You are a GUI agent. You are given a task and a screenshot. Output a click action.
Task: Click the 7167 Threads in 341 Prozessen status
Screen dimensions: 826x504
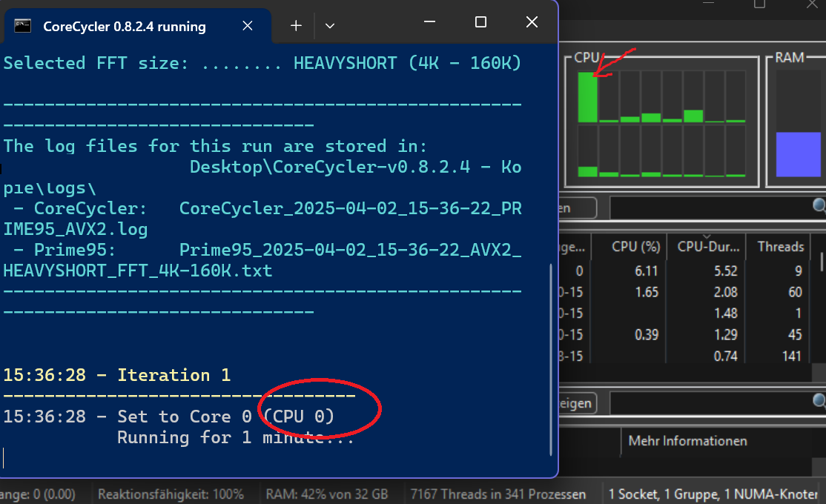pyautogui.click(x=498, y=494)
